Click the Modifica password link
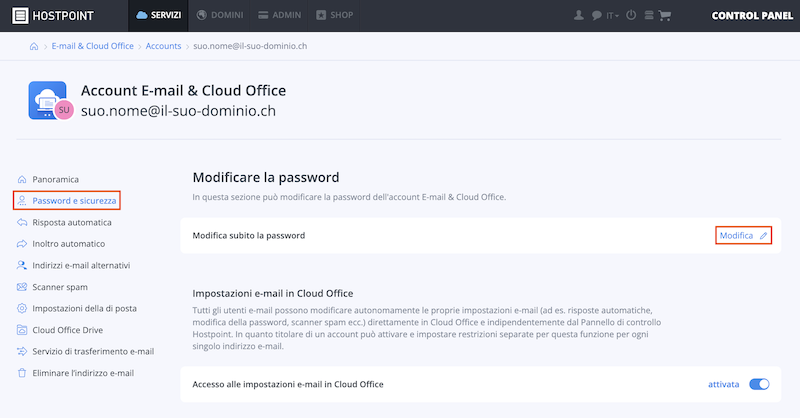800x418 pixels. pos(736,236)
